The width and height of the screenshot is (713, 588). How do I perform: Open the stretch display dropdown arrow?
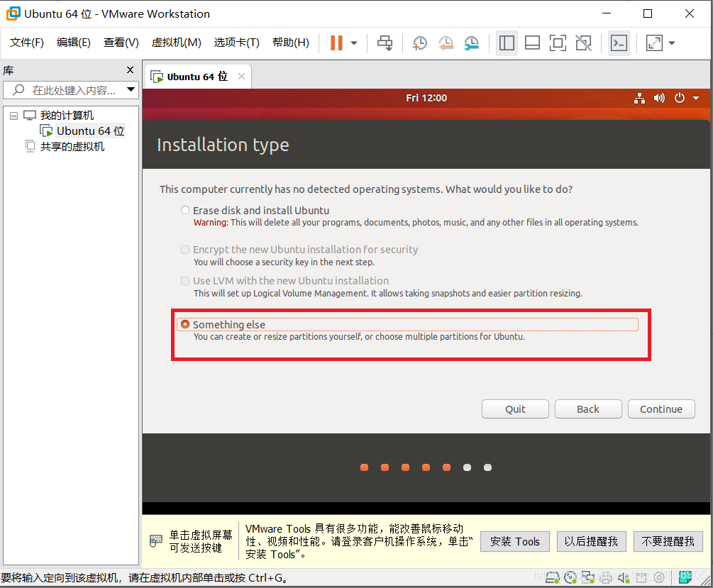pyautogui.click(x=672, y=43)
